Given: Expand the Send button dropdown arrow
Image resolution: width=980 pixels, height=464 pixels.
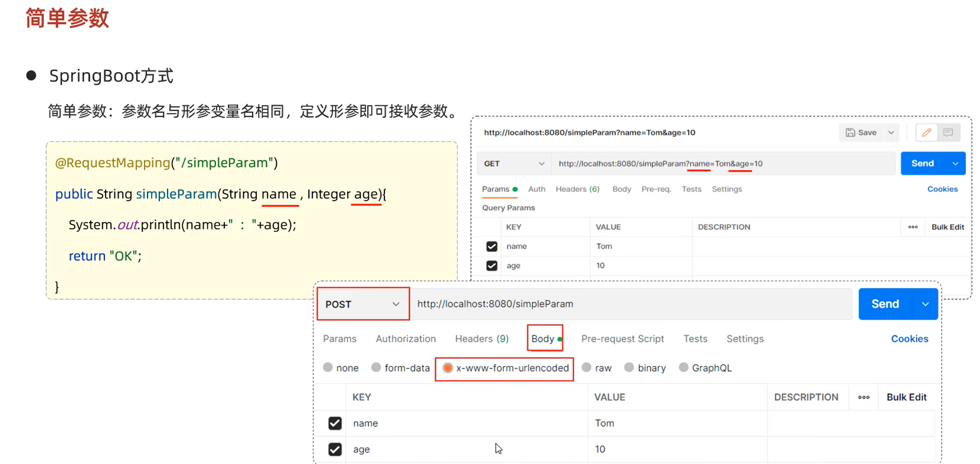Looking at the screenshot, I should click(926, 304).
